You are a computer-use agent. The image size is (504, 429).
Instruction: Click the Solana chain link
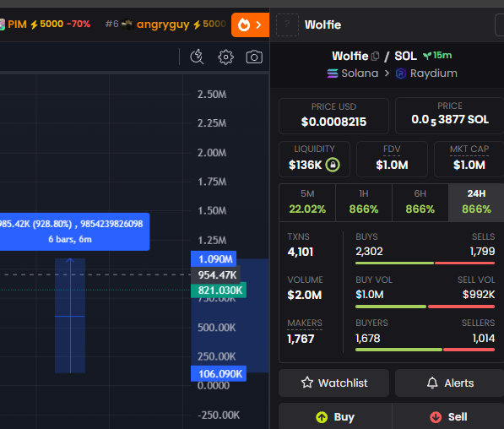point(353,73)
